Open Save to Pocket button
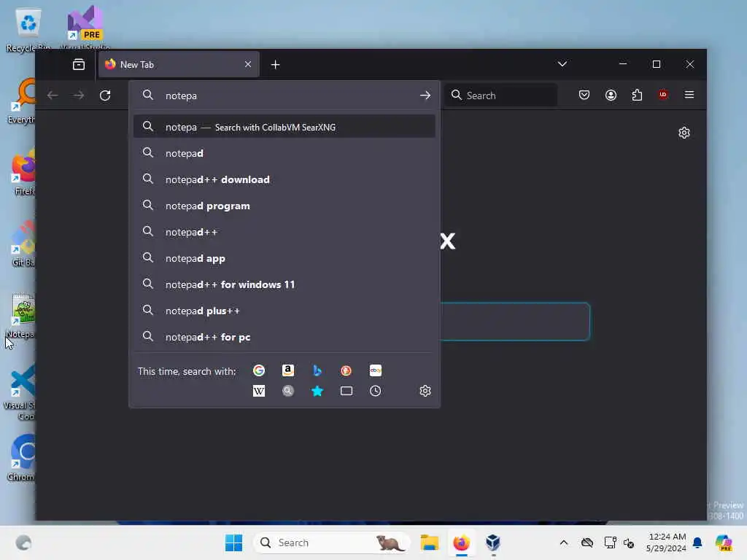 (584, 95)
